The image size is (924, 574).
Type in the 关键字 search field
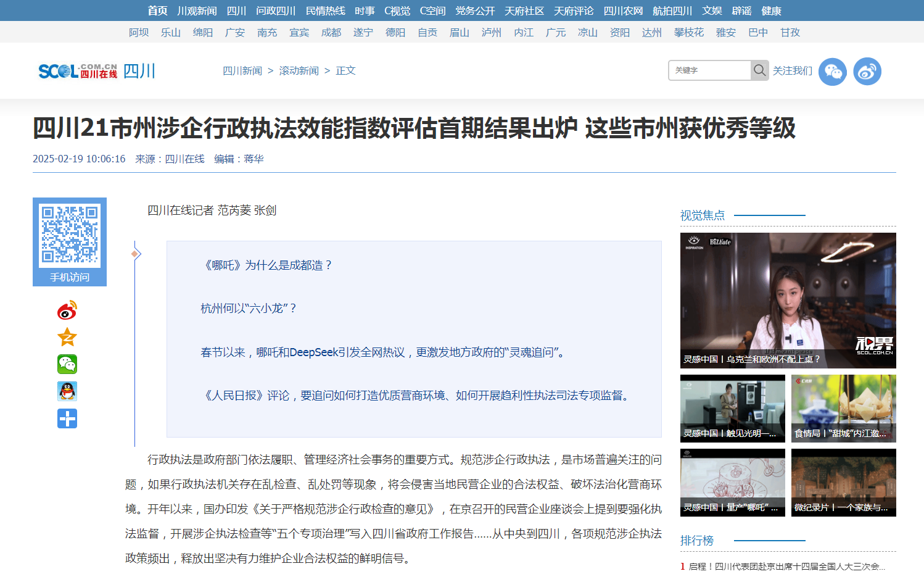[x=710, y=70]
